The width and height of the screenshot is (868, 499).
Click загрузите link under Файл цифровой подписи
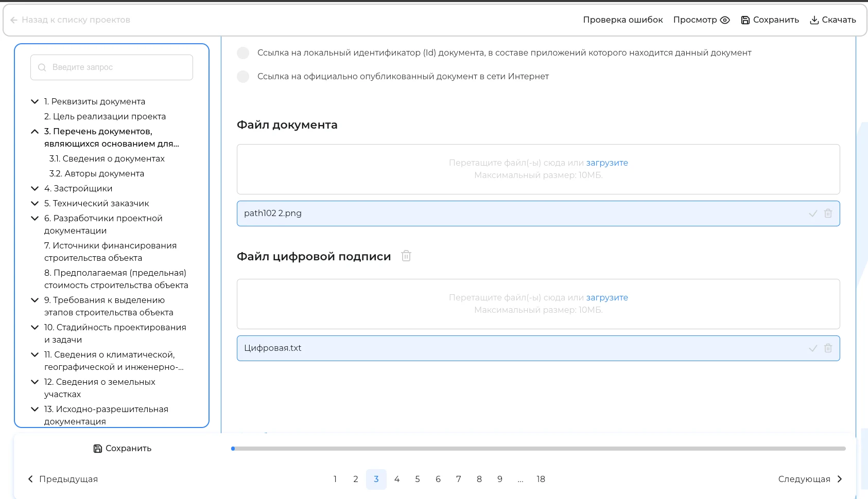click(x=607, y=298)
